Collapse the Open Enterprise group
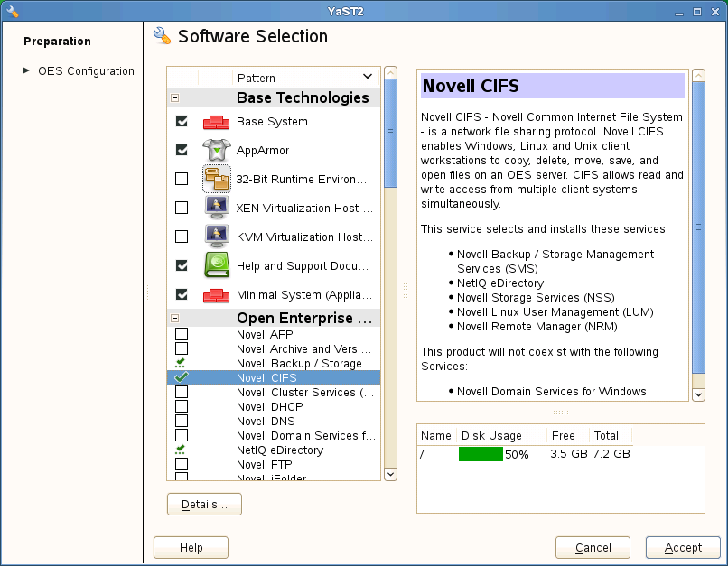Screen dimensions: 728x566 coord(174,319)
